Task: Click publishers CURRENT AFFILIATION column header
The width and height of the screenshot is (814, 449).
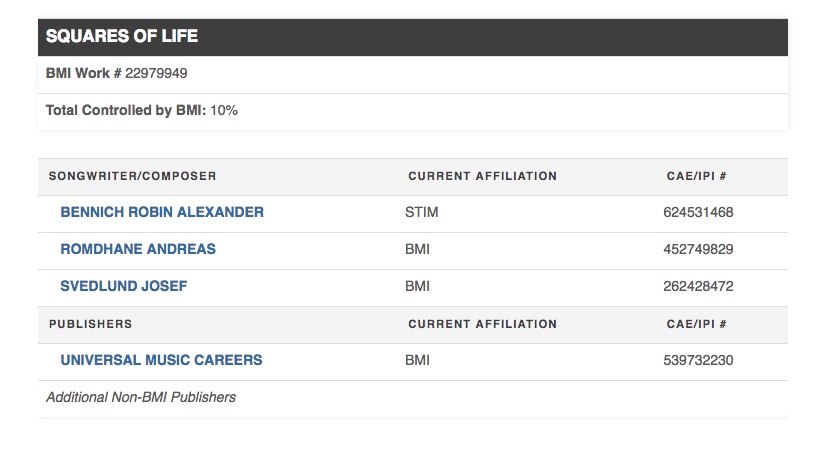Action: 482,324
